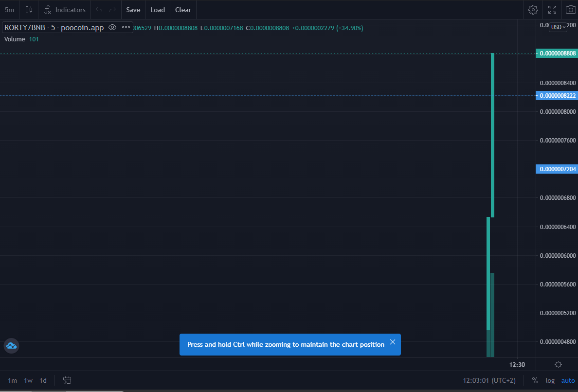Toggle RORTY/BNB chart visibility with the eye icon
This screenshot has width=578, height=392.
click(x=112, y=28)
